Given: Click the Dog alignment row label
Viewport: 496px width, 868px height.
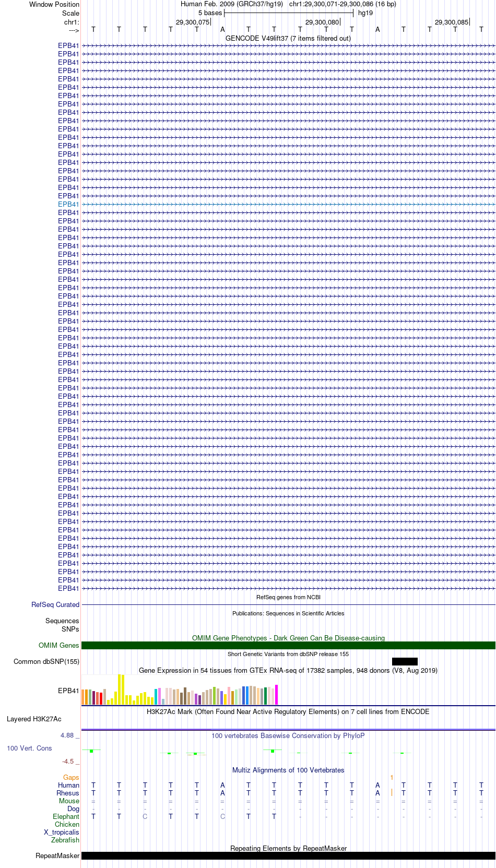Looking at the screenshot, I should coord(74,808).
